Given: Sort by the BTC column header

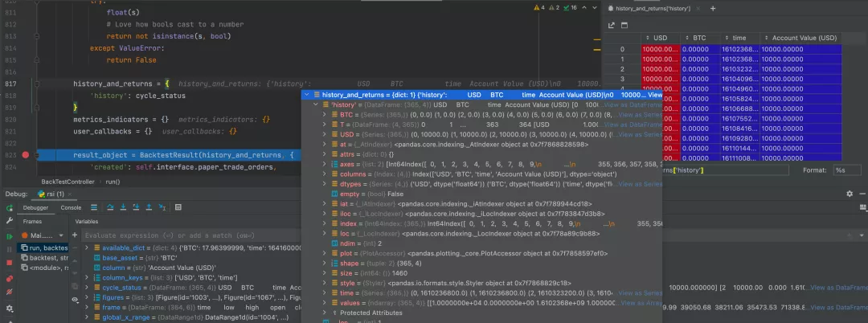Looking at the screenshot, I should 700,38.
